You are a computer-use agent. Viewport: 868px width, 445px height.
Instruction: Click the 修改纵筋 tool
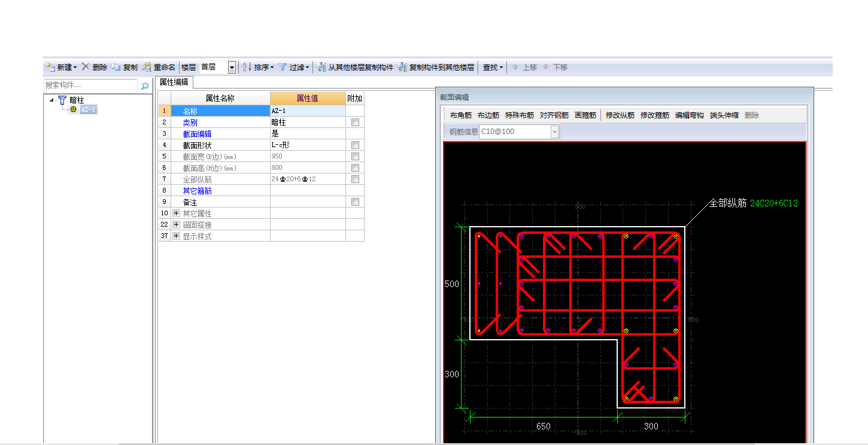click(x=620, y=115)
